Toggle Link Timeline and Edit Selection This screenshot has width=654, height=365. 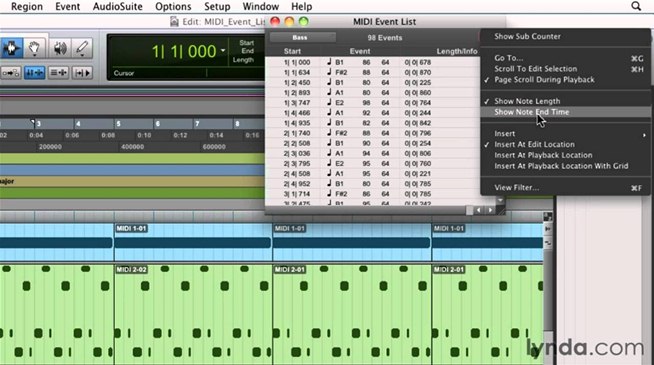(34, 73)
